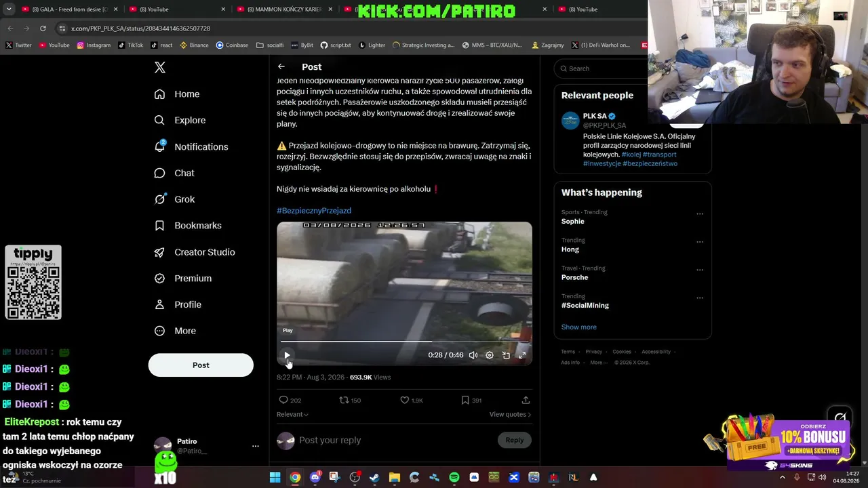
Task: Open Chat in the X sidebar
Action: pos(174,173)
